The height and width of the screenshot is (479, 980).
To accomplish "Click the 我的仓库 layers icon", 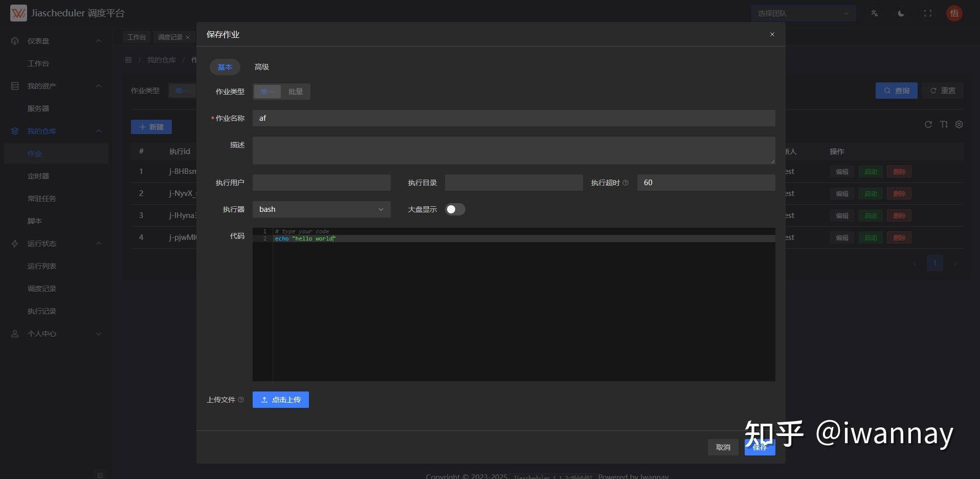I will [x=15, y=131].
